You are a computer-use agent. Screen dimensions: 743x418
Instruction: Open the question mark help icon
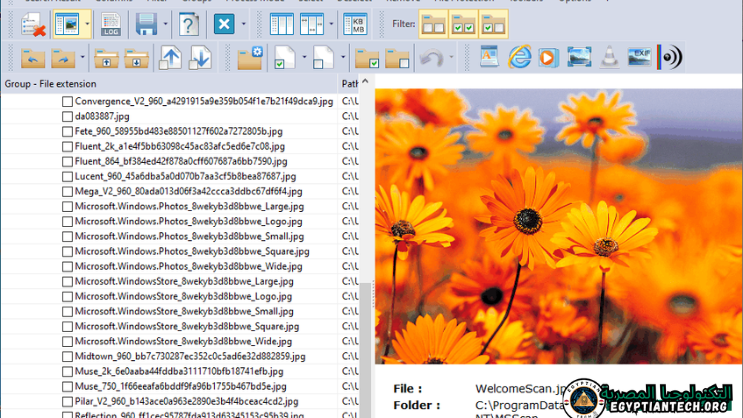point(188,23)
